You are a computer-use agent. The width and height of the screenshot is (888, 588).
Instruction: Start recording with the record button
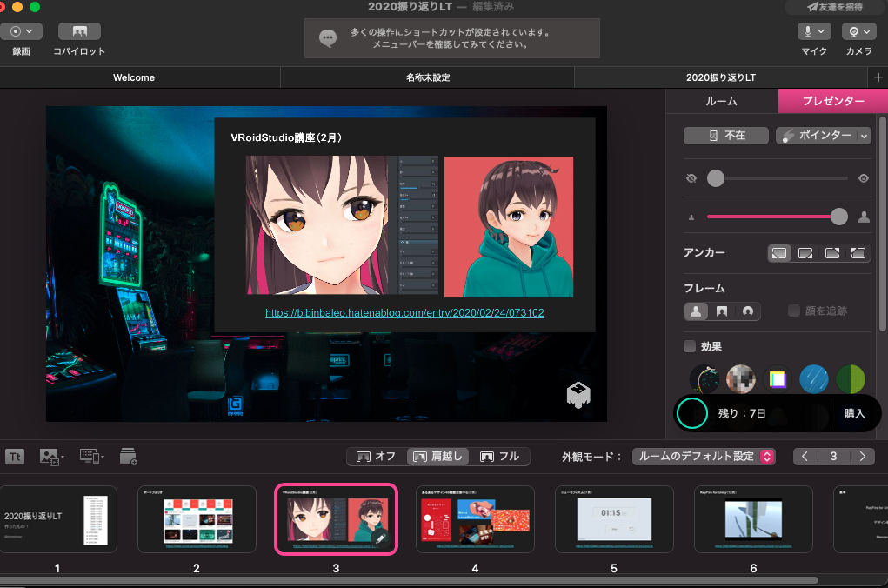[x=20, y=31]
